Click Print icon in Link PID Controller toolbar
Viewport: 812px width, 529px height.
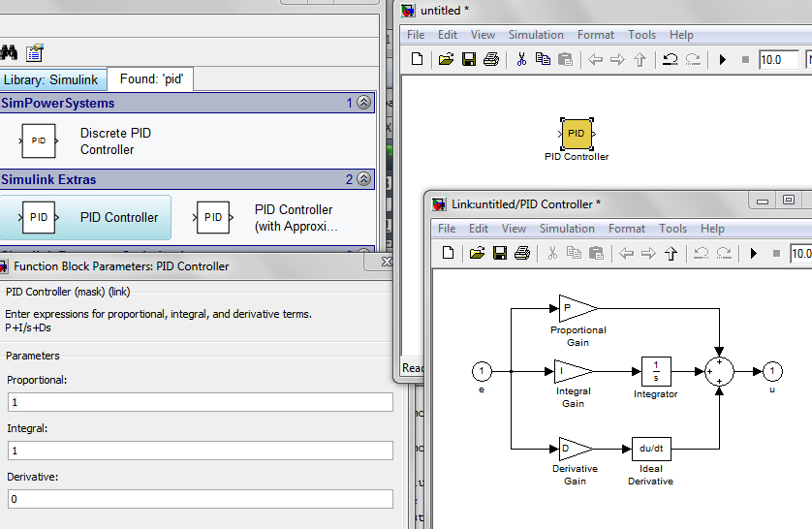[x=522, y=253]
